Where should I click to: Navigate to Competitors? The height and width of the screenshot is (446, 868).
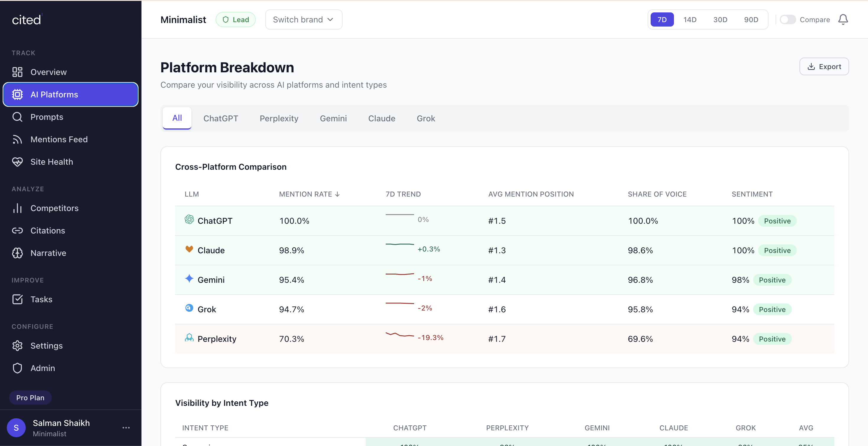(x=70, y=208)
